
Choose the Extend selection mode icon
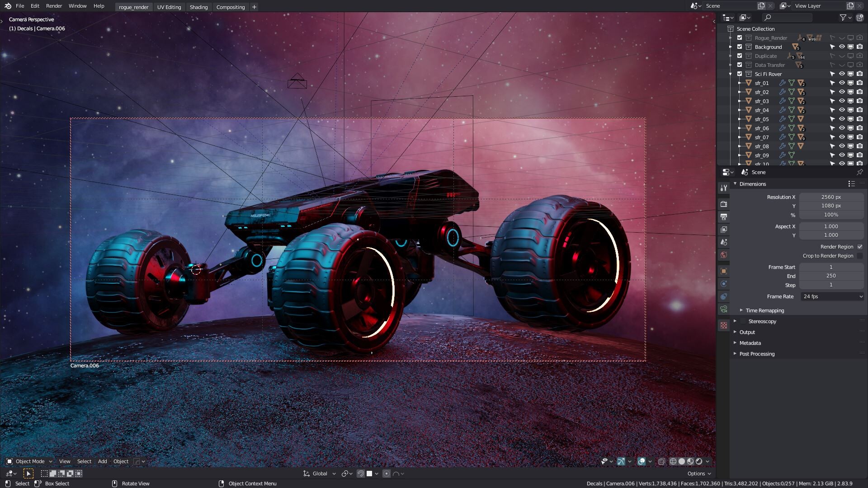click(53, 474)
